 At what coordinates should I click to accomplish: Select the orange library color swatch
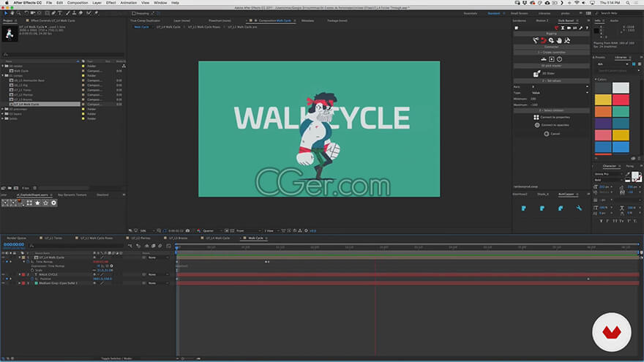coord(603,112)
